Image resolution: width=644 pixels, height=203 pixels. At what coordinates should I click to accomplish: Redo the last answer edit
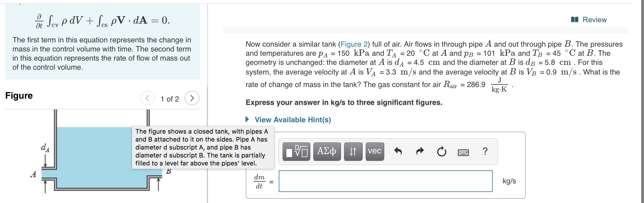(419, 152)
